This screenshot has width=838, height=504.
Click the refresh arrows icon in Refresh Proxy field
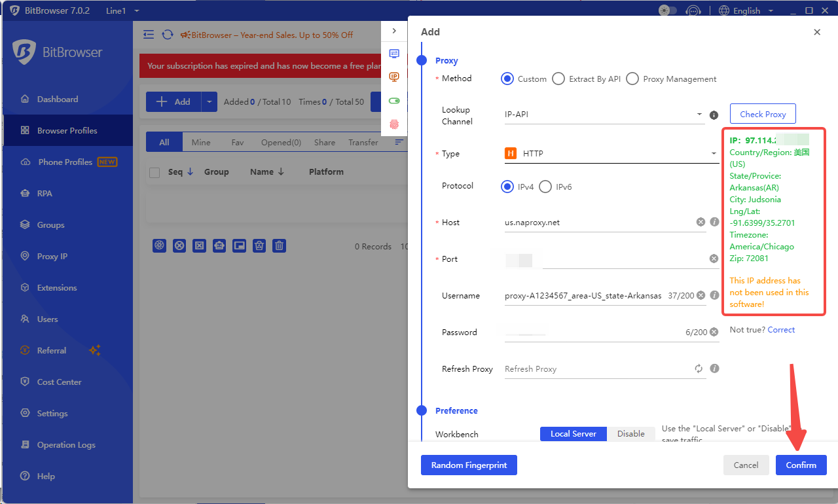699,369
